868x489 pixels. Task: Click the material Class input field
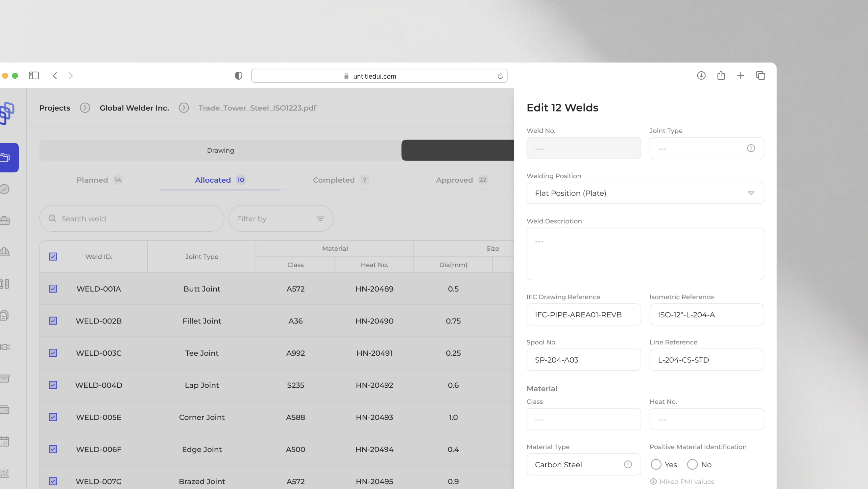(x=584, y=419)
